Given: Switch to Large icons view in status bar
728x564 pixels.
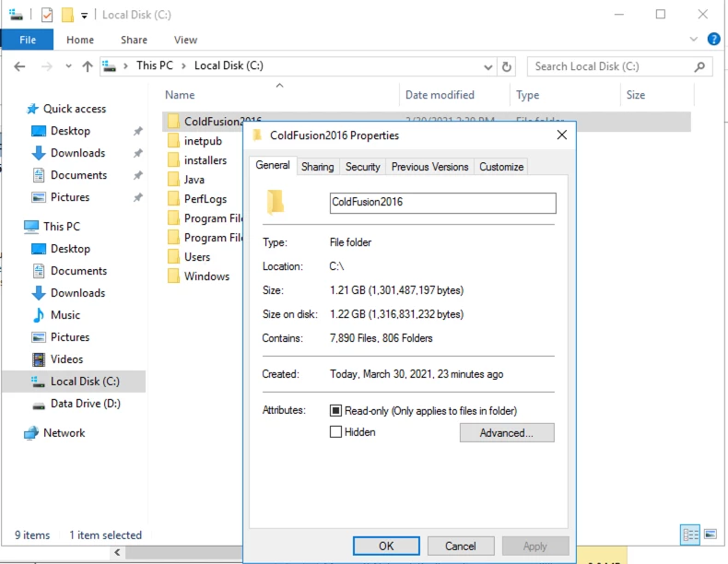Looking at the screenshot, I should (x=710, y=535).
